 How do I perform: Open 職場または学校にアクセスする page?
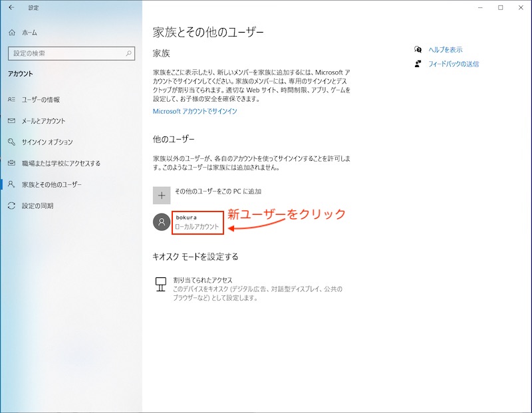tap(61, 163)
